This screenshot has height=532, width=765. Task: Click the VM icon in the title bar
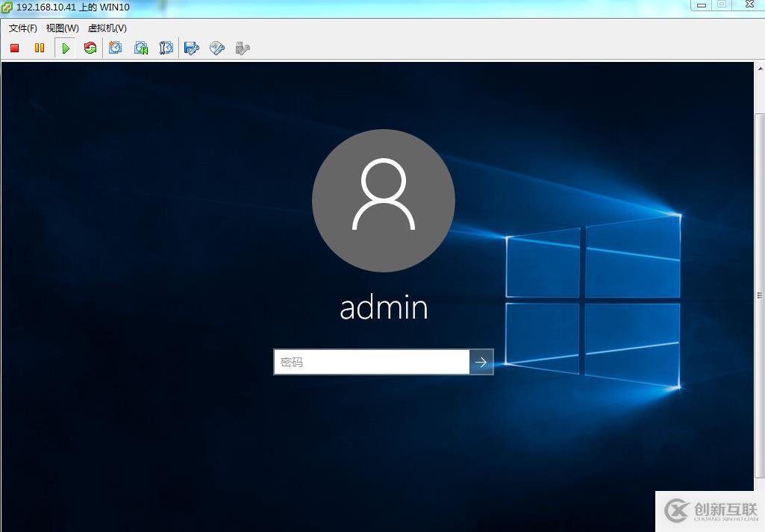[x=7, y=7]
